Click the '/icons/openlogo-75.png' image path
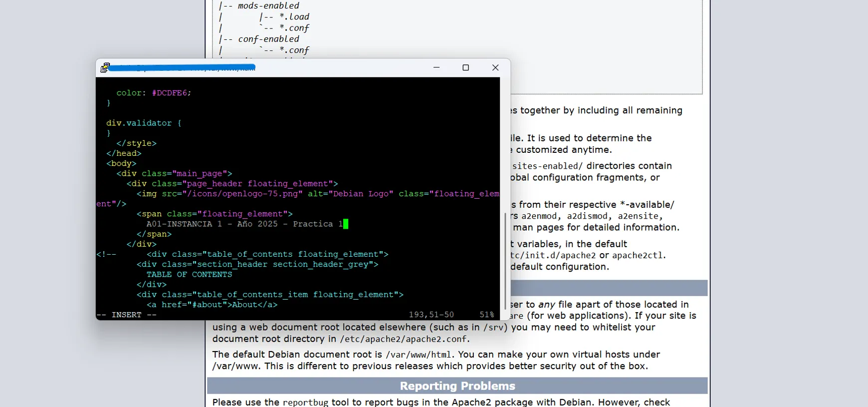This screenshot has height=407, width=868. pyautogui.click(x=242, y=194)
